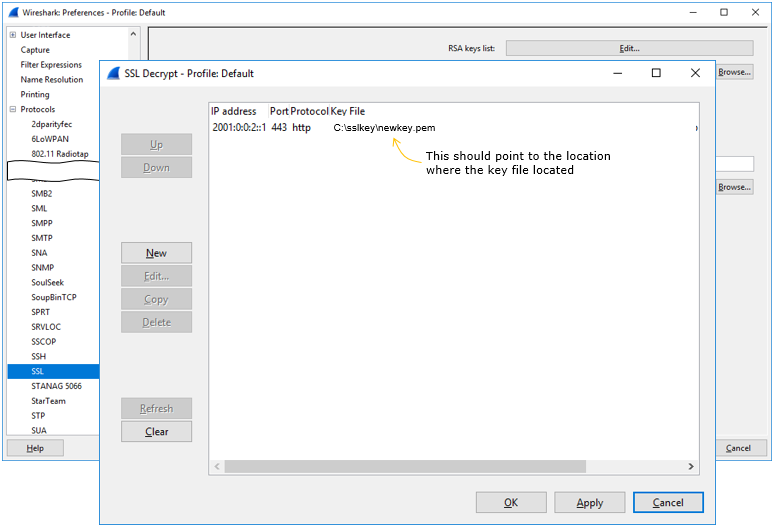The width and height of the screenshot is (775, 529).
Task: Click the IP address column header
Action: [234, 111]
